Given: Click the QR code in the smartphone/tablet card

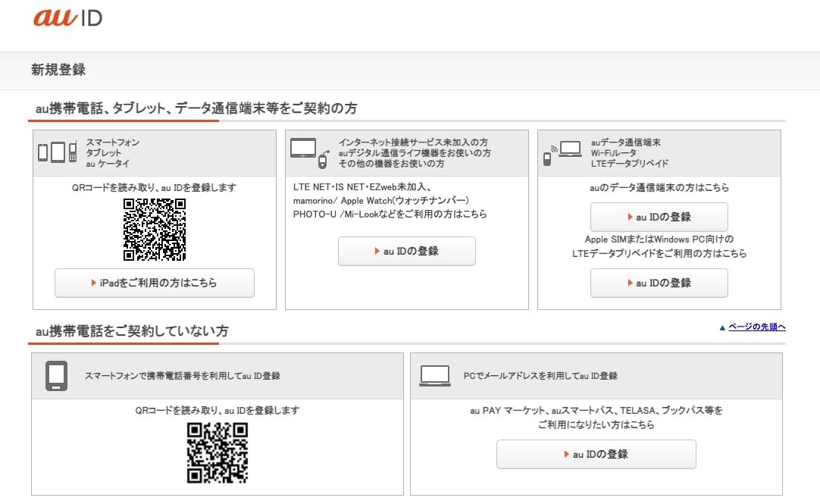Looking at the screenshot, I should [x=155, y=230].
